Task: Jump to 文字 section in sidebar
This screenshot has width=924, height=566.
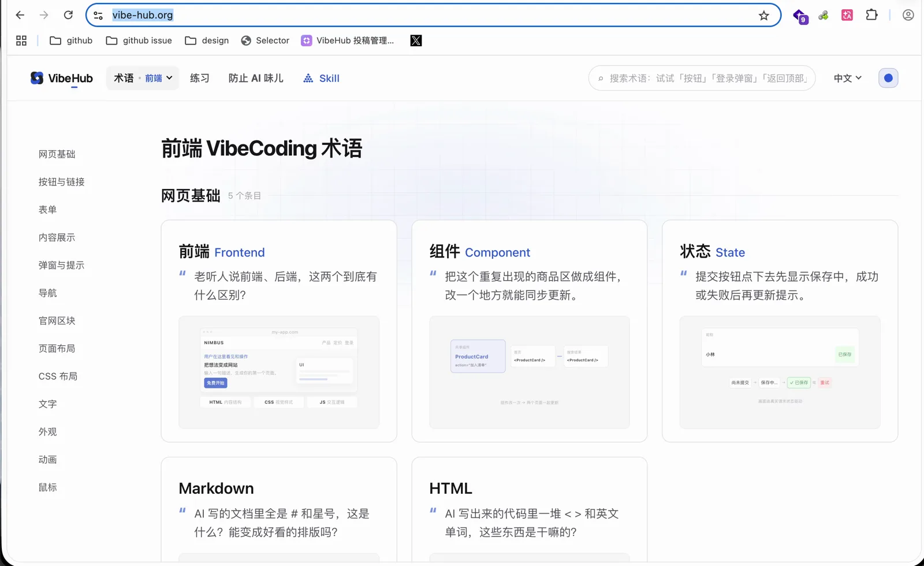Action: (47, 404)
